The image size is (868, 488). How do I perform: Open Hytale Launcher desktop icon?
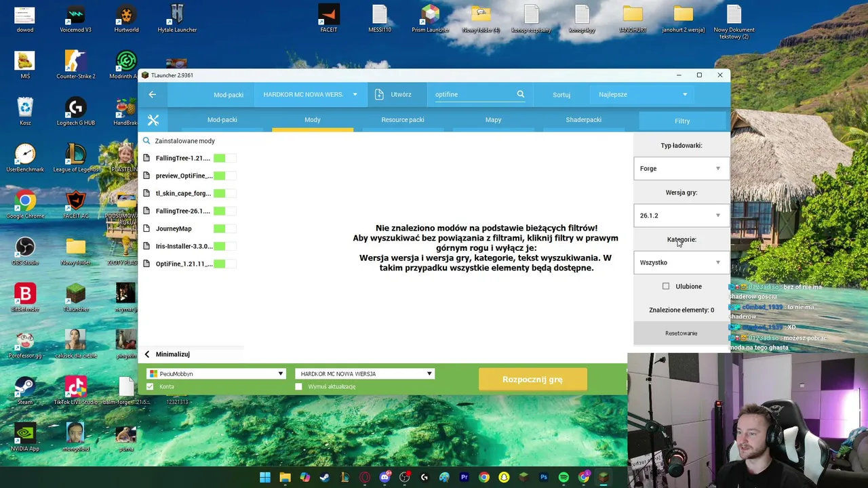[177, 19]
